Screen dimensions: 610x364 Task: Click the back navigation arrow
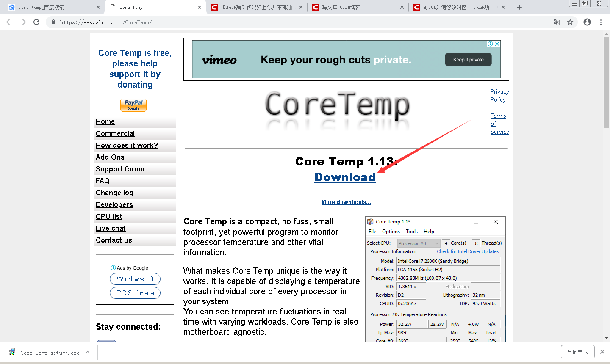point(9,22)
